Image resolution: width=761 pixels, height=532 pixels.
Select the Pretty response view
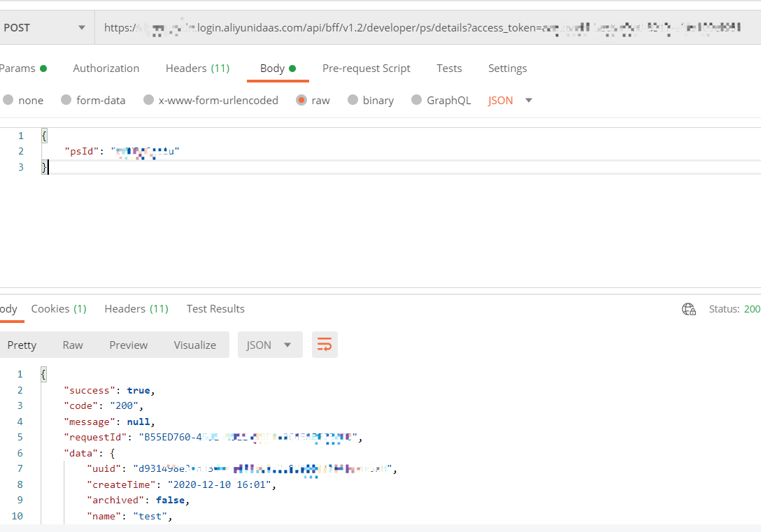[22, 345]
